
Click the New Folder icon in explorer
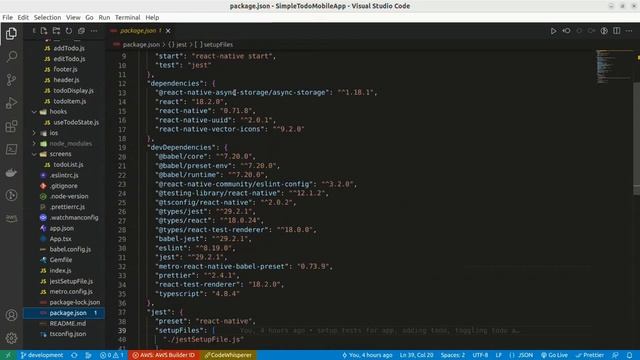click(x=56, y=31)
